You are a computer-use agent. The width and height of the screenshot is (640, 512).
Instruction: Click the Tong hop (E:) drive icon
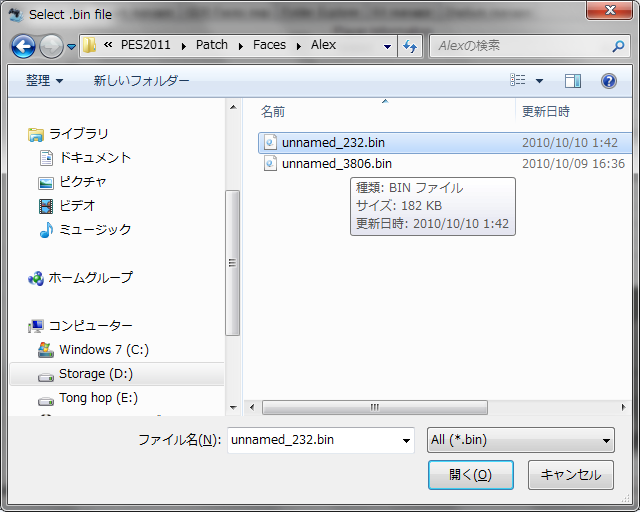pos(46,401)
